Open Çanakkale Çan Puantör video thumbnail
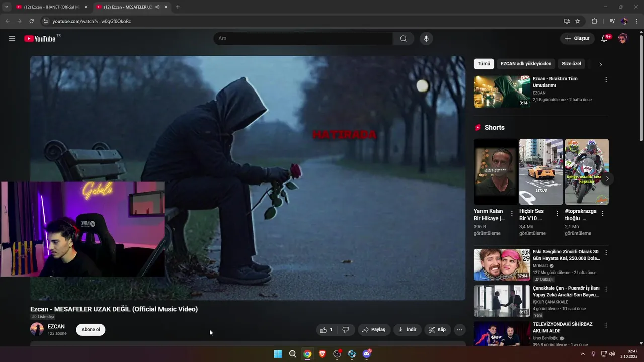 pos(502,301)
